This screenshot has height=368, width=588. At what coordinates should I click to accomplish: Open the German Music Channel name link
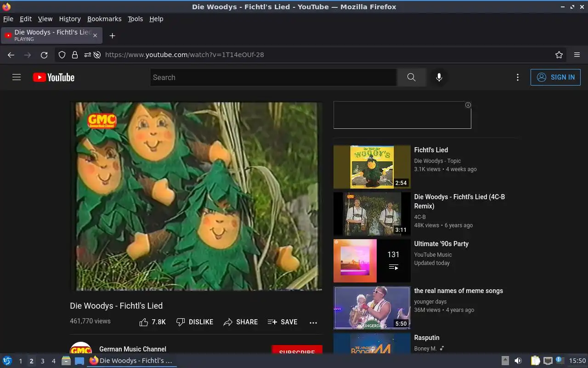133,349
